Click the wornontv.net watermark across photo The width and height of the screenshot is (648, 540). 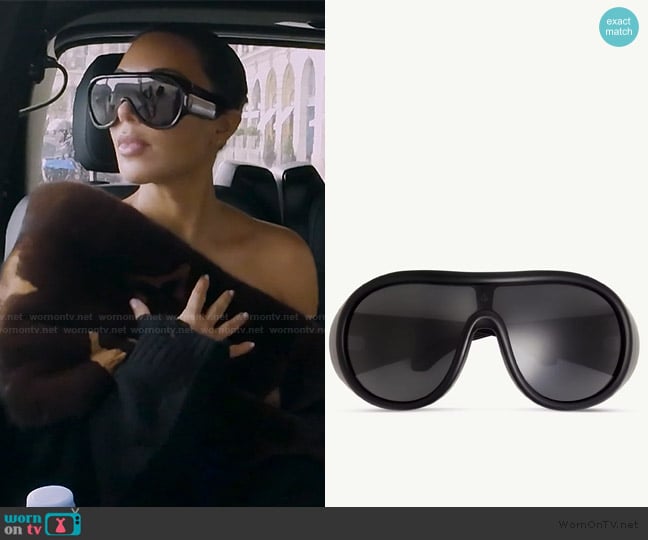162,328
